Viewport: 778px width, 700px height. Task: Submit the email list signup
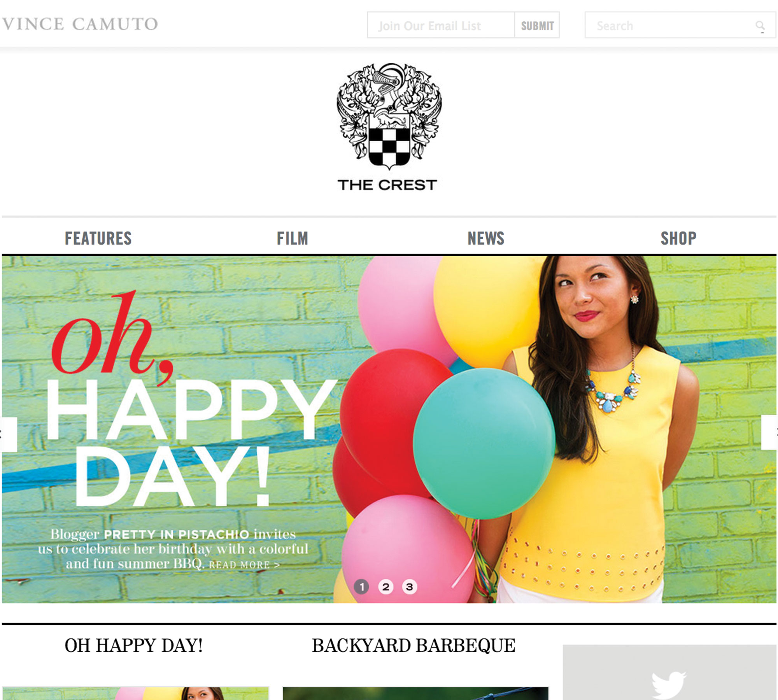point(537,25)
